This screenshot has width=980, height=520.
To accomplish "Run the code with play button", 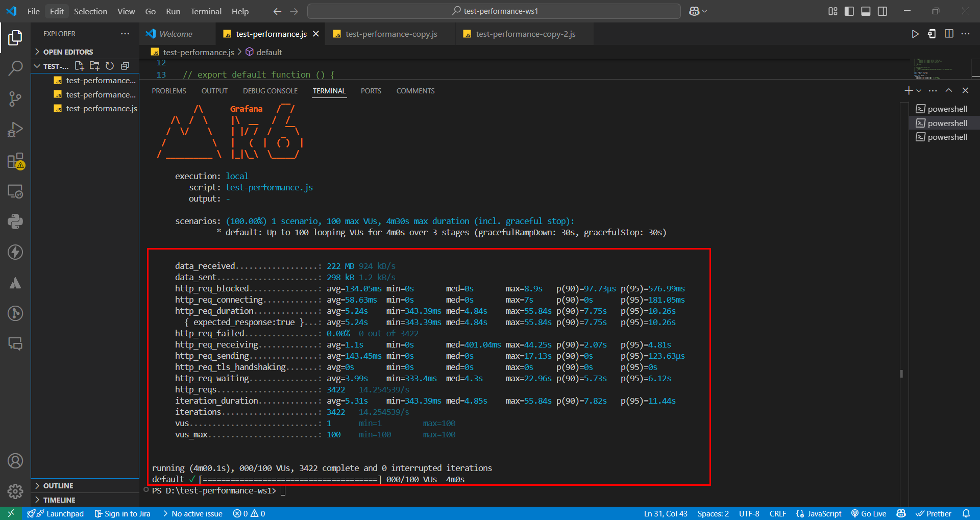I will point(915,34).
